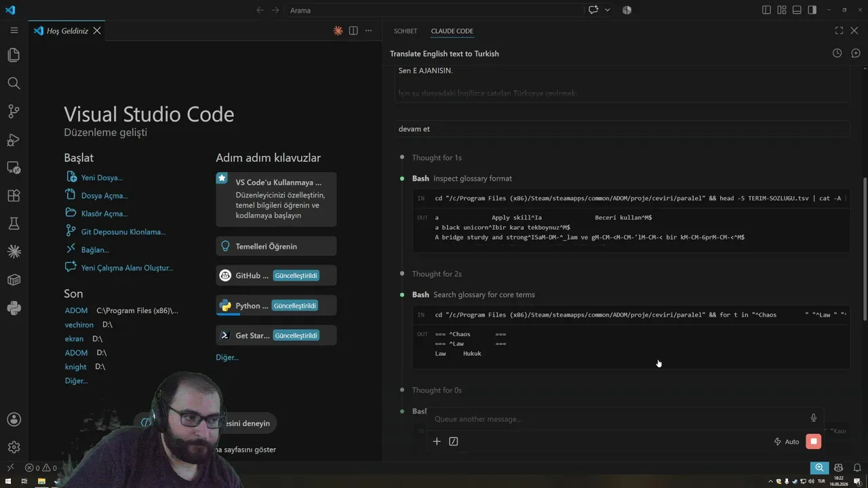Viewport: 868px width, 488px height.
Task: Add an attachment with the plus icon
Action: [x=437, y=441]
